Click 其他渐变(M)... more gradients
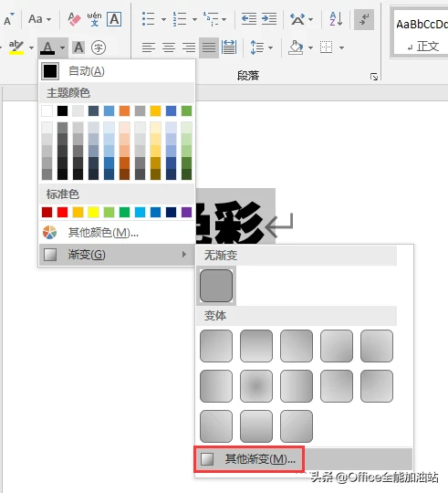 click(x=249, y=459)
